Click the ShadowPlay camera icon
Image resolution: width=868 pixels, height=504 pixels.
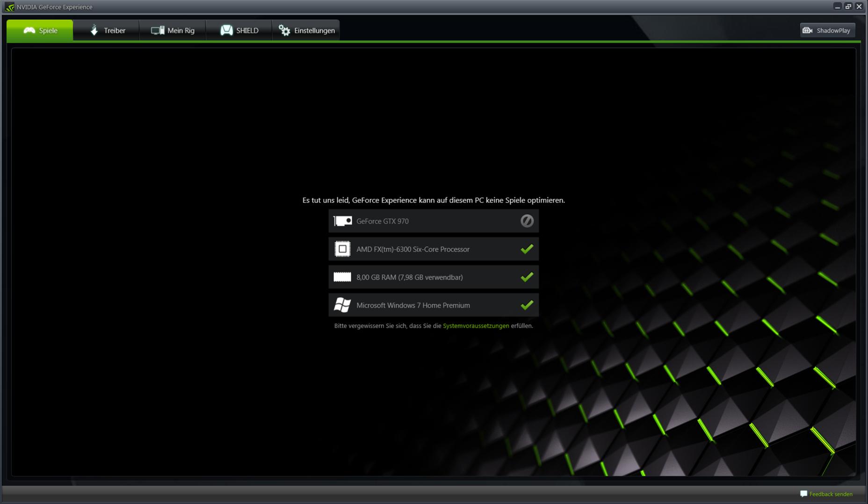click(x=808, y=30)
